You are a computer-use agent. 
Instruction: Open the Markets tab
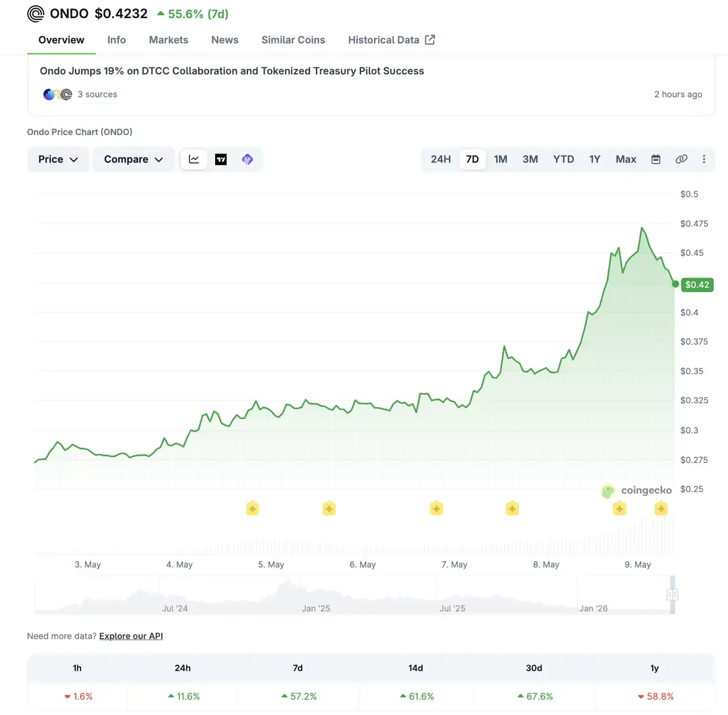168,40
